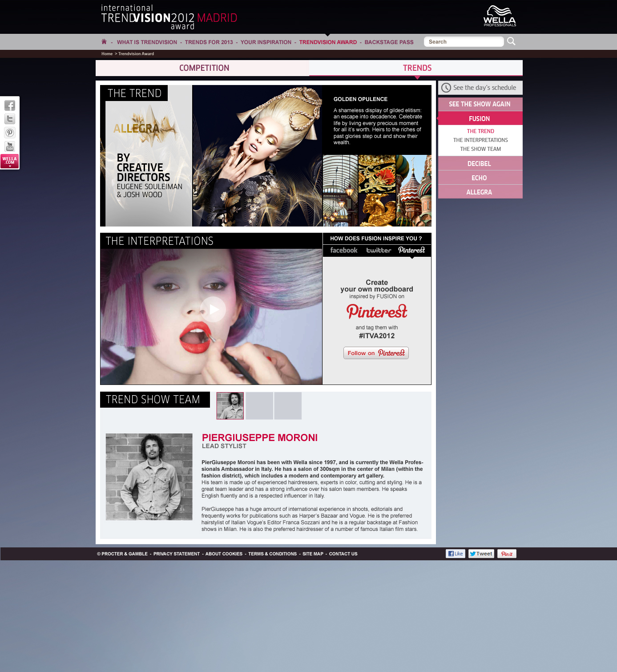The height and width of the screenshot is (672, 617).
Task: Open Your Inspiration menu item
Action: (x=266, y=42)
